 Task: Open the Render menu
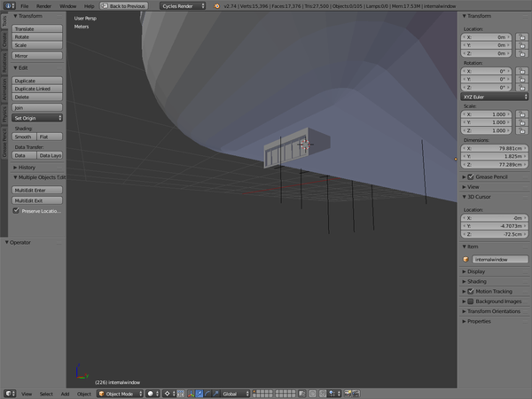coord(44,5)
